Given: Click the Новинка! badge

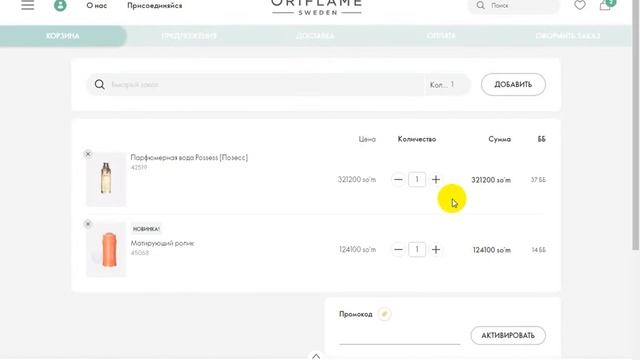Looking at the screenshot, I should pos(146,229).
